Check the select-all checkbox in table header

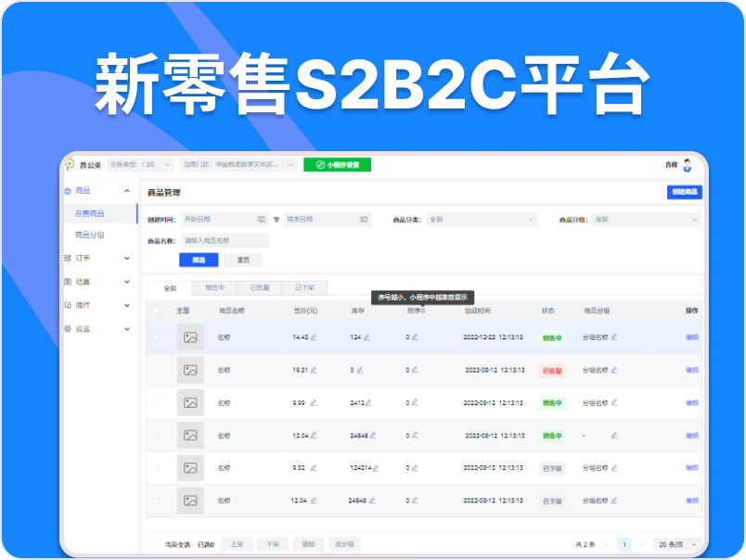point(154,310)
